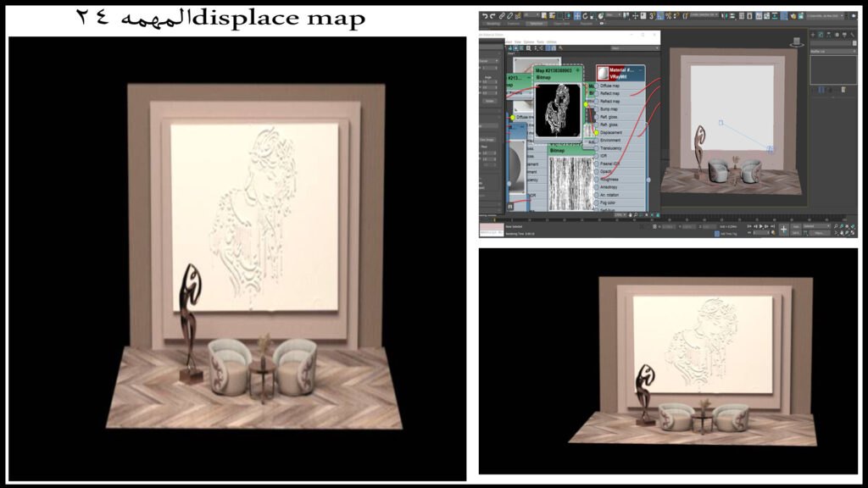This screenshot has height=488, width=868.
Task: Choose the Select Object tool
Action: [544, 16]
